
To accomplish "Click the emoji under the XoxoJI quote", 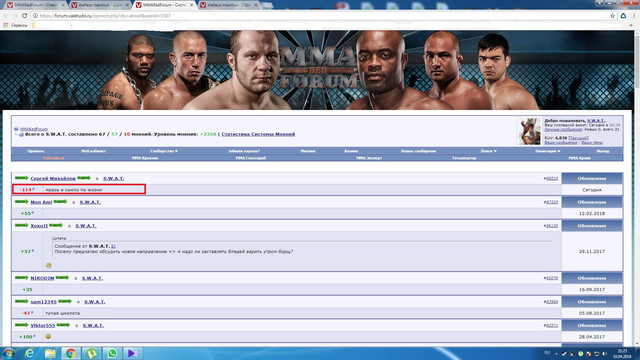I will point(49,265).
